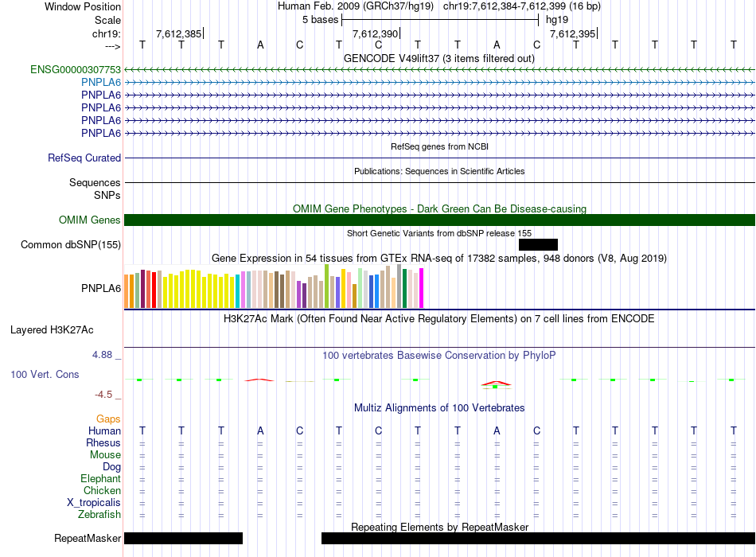Screen dimensions: 756x557
Task: Select the Elephant alignment row label
Action: [100, 478]
